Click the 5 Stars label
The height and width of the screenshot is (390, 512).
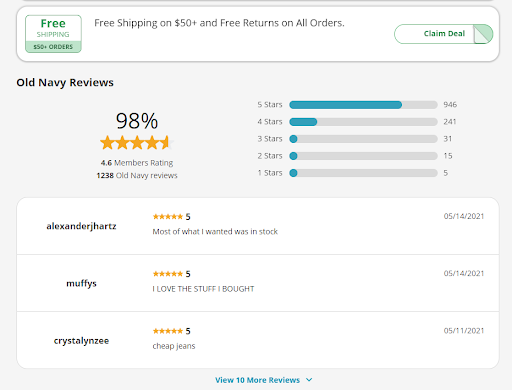[x=270, y=105]
